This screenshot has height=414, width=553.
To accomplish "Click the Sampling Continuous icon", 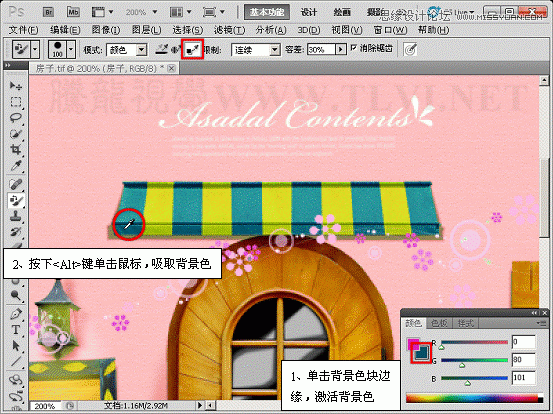I will (162, 49).
